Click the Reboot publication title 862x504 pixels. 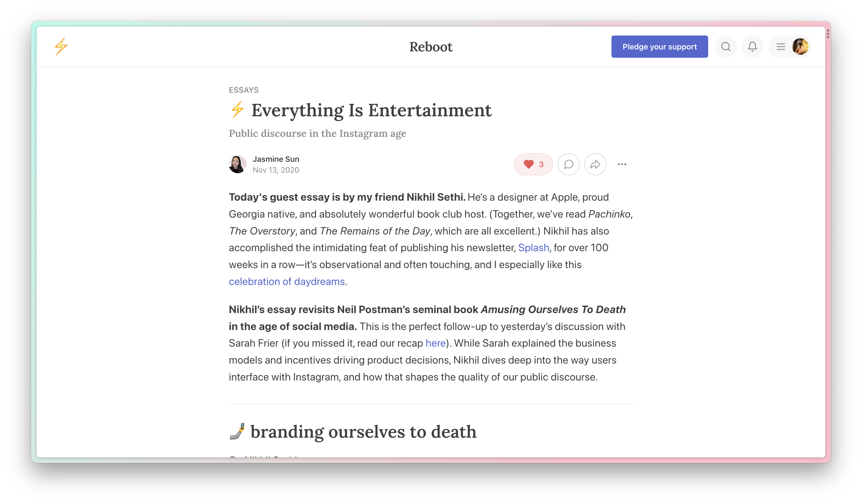tap(431, 47)
